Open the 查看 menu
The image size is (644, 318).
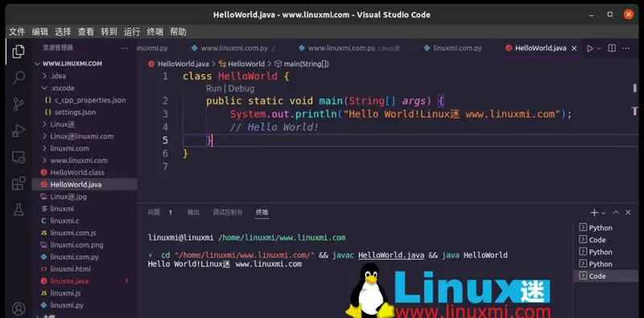[86, 31]
